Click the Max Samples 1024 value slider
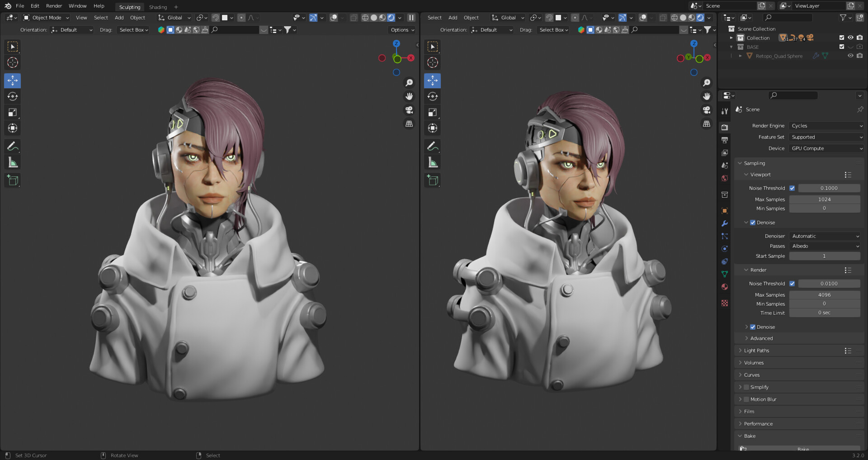 pos(824,199)
